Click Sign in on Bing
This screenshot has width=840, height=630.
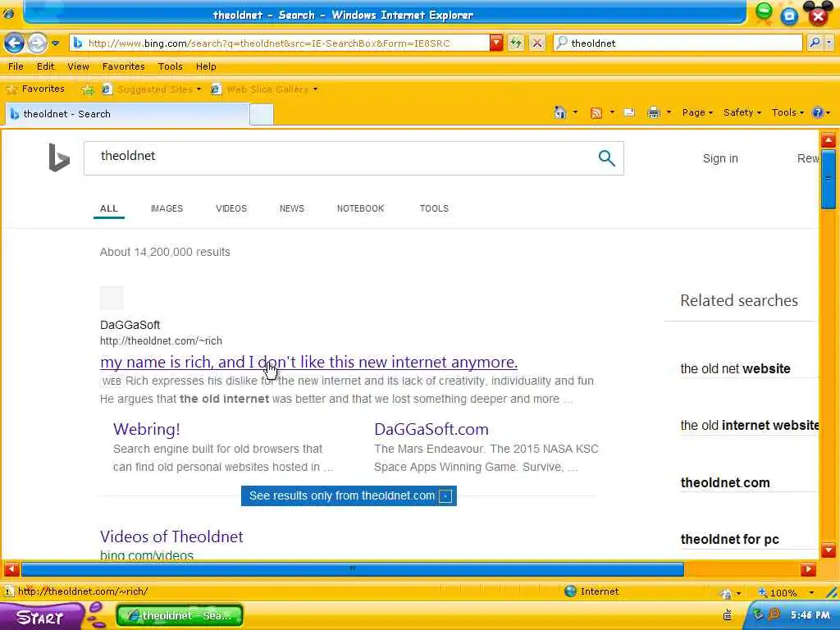[720, 158]
